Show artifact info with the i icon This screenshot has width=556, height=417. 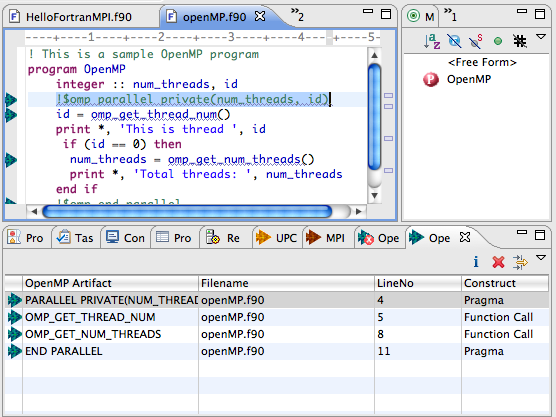tap(476, 262)
